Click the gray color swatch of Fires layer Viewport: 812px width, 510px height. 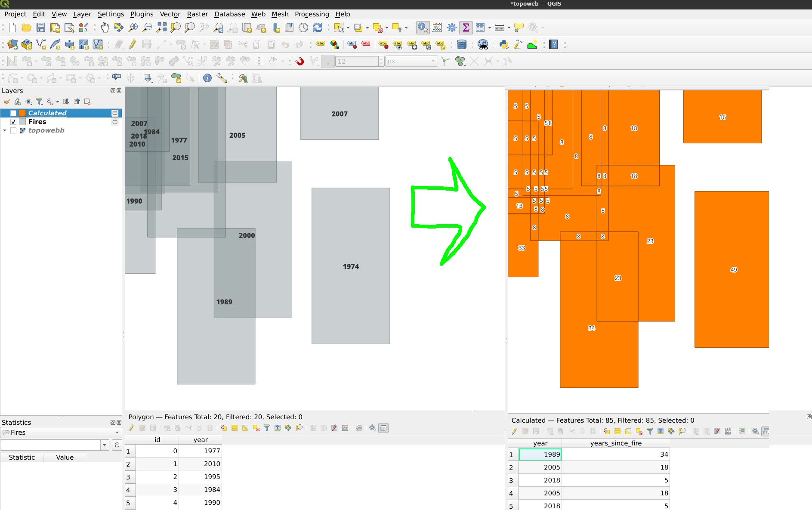(x=22, y=122)
